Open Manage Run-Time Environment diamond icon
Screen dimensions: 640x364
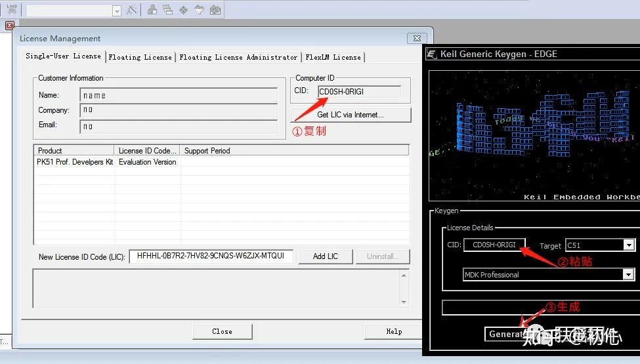pos(183,10)
